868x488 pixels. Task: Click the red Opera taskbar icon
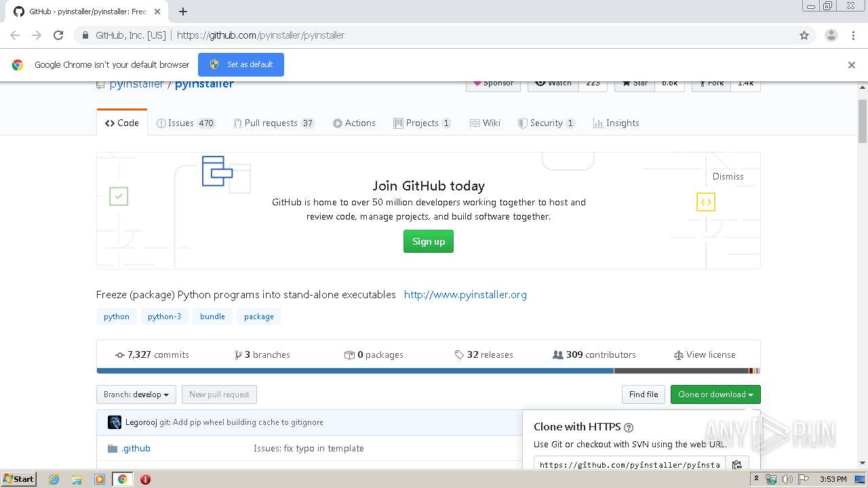click(x=145, y=479)
